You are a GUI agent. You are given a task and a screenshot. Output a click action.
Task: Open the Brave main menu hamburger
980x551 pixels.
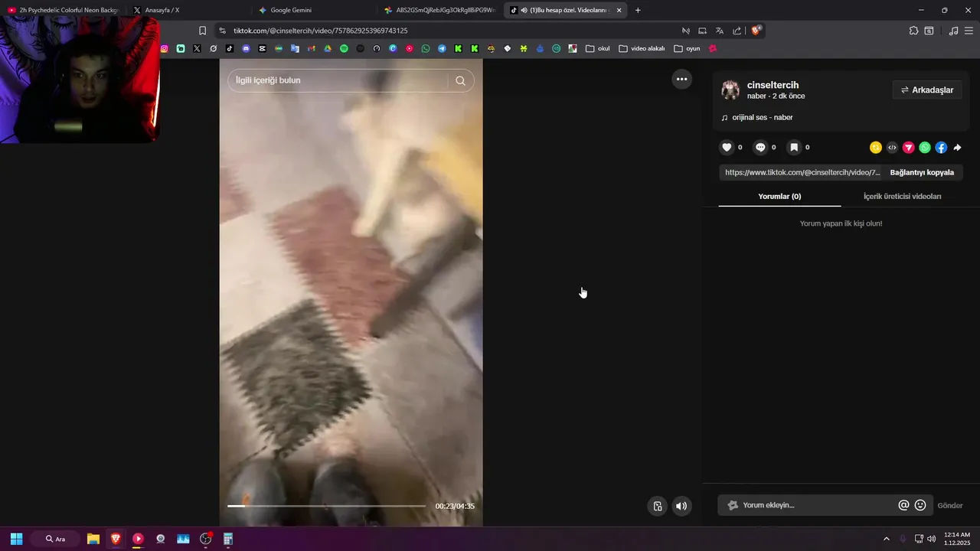(969, 31)
